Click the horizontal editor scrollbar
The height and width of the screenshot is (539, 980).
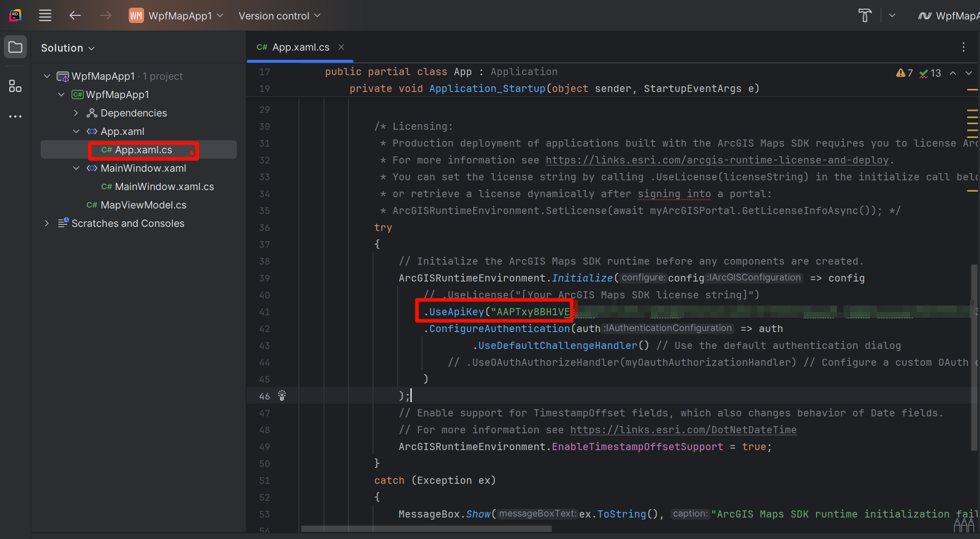coord(427,529)
